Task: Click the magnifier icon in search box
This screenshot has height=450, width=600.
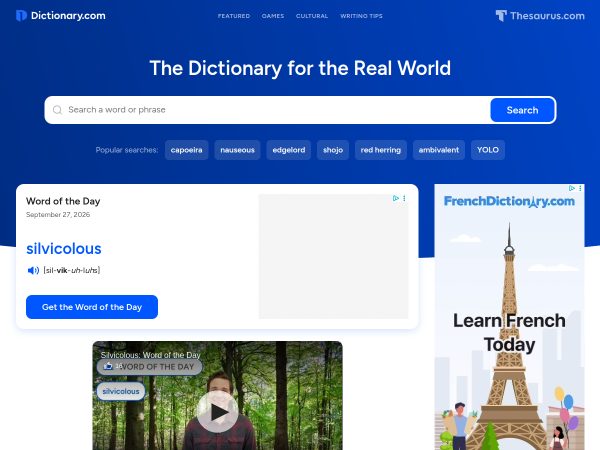Action: [57, 110]
